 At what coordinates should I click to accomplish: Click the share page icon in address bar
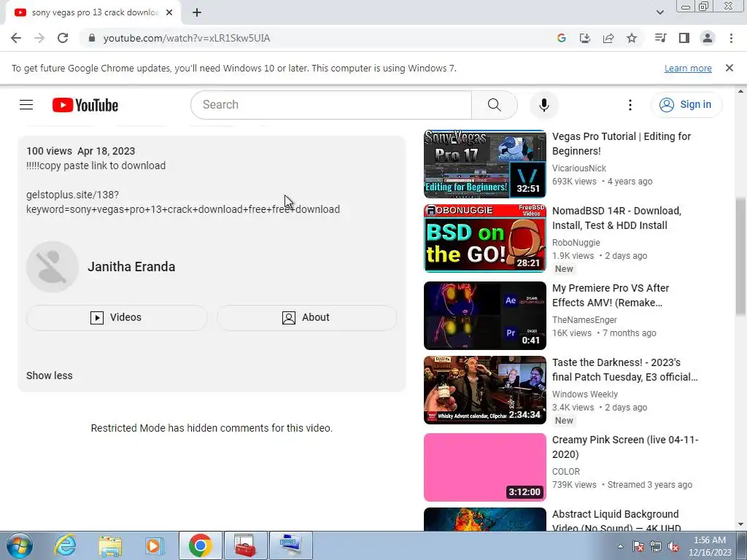click(608, 38)
